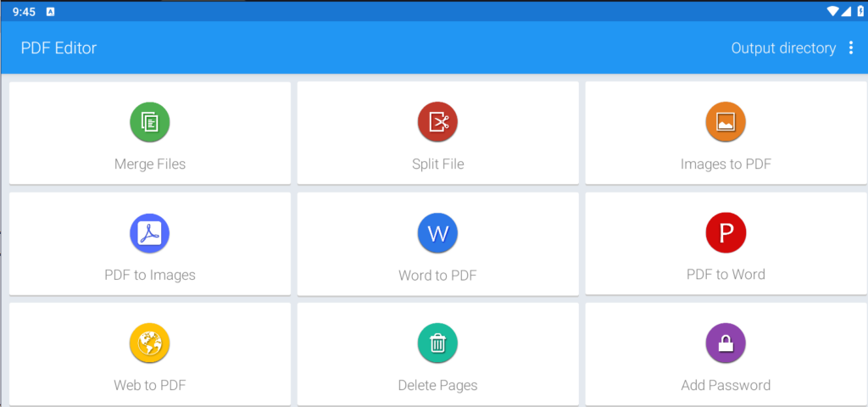This screenshot has height=407, width=868.
Task: Click the Delete Pages label
Action: point(438,385)
